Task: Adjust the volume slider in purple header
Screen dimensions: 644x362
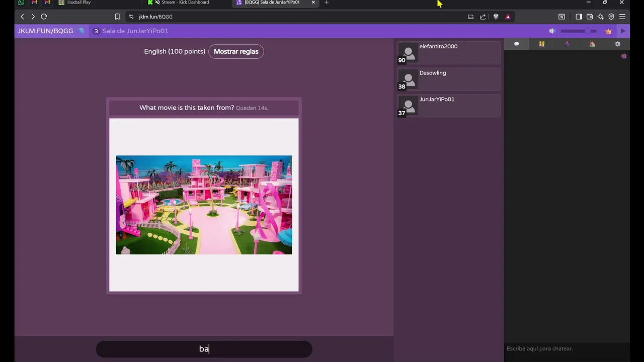Action: [x=579, y=31]
